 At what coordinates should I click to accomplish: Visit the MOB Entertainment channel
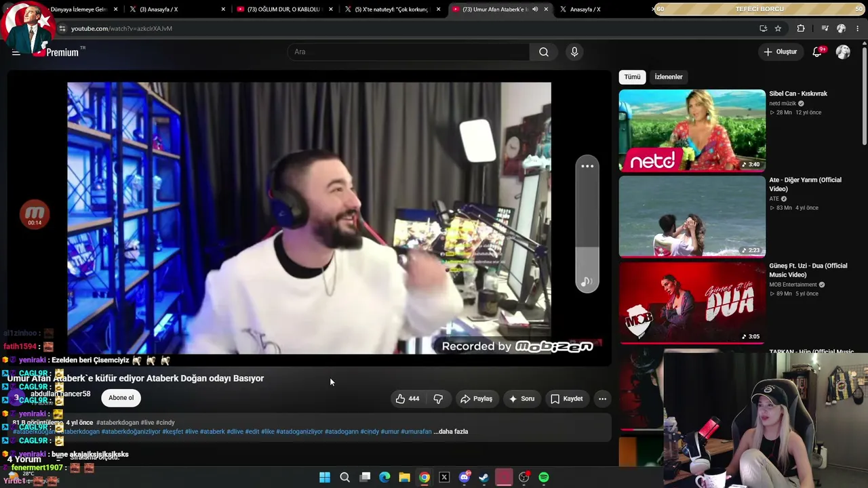(x=793, y=285)
